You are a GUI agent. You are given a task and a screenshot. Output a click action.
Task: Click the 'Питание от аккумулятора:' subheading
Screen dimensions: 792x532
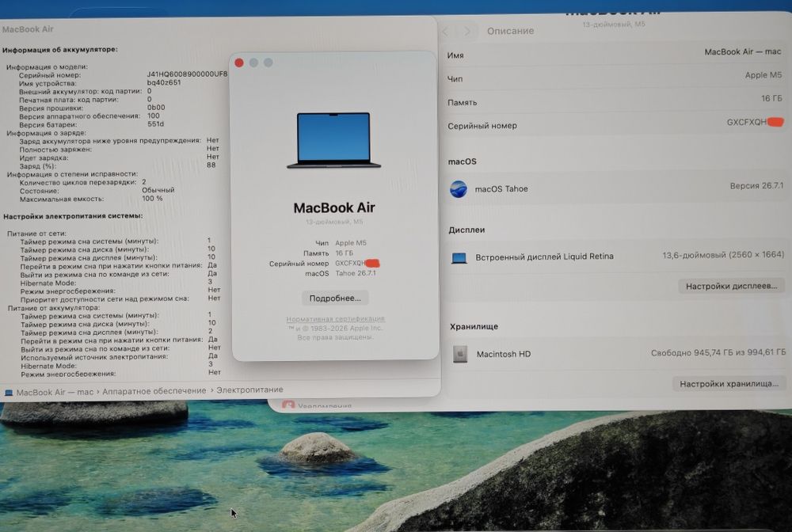(x=54, y=308)
